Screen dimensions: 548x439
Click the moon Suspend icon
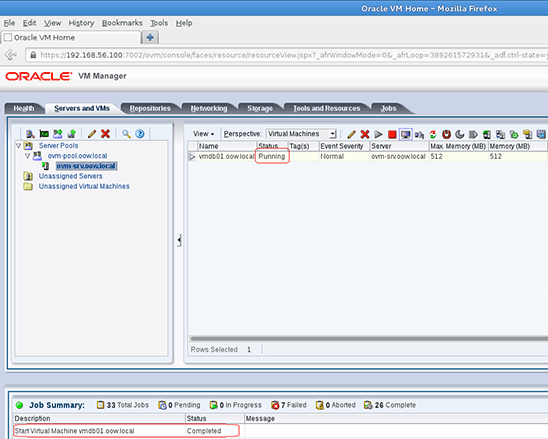coord(460,134)
